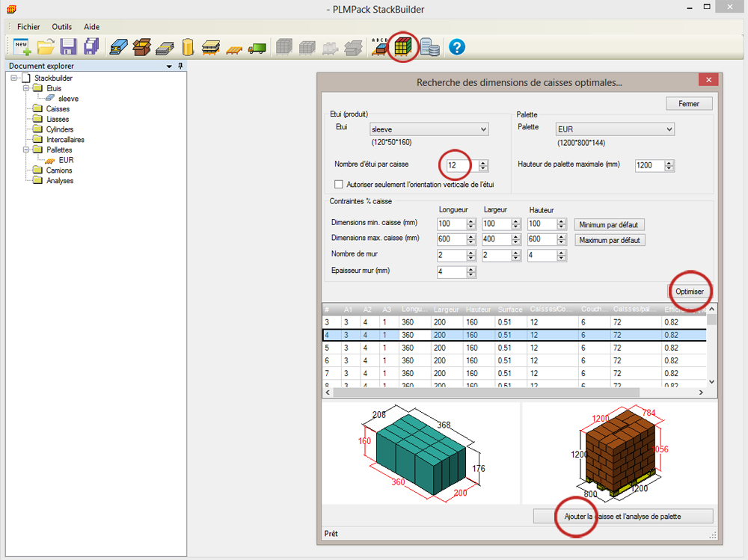
Task: Click the green case 3D preview image
Action: click(420, 453)
